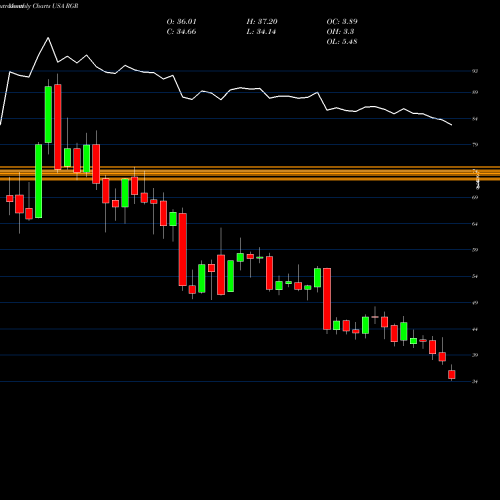Click the tallest green candle reaching above 89
The image size is (500, 500).
pyautogui.click(x=48, y=114)
